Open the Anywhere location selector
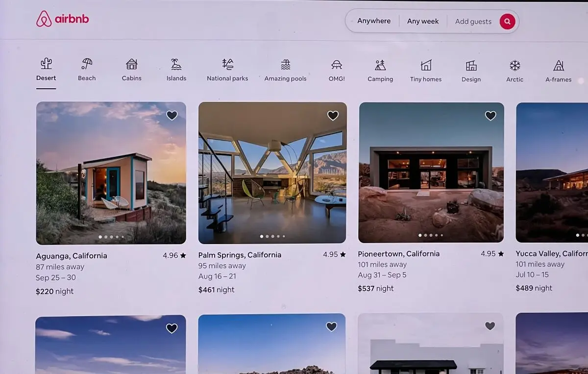This screenshot has height=374, width=588. (373, 21)
